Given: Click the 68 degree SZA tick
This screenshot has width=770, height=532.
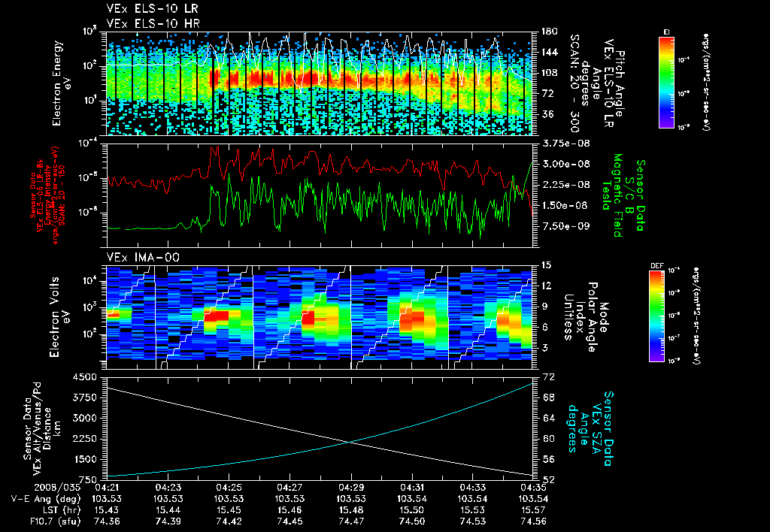Looking at the screenshot, I should click(548, 397).
